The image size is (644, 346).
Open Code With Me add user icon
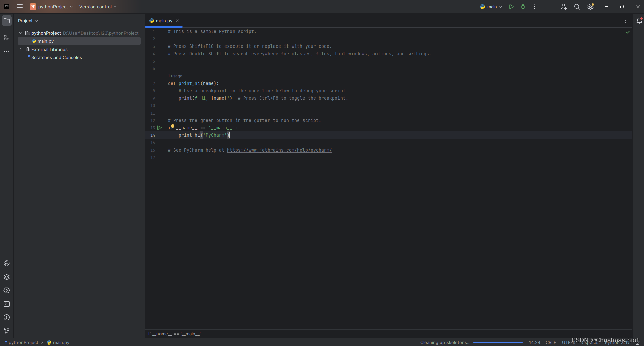[564, 7]
